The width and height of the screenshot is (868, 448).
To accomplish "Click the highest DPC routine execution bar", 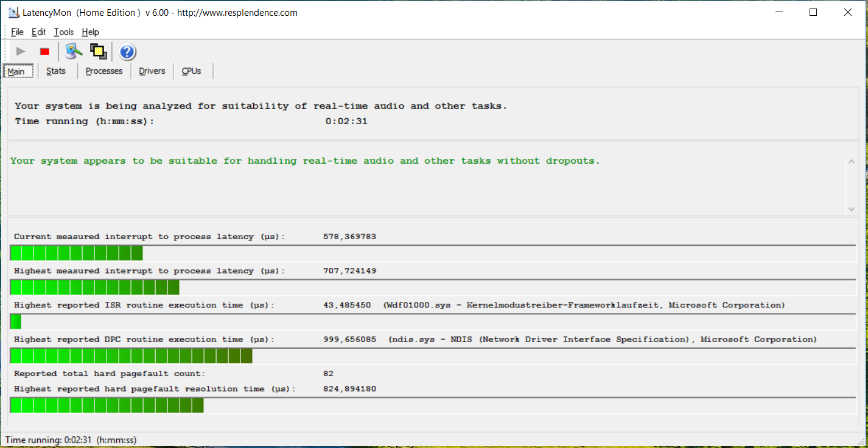I will (131, 356).
